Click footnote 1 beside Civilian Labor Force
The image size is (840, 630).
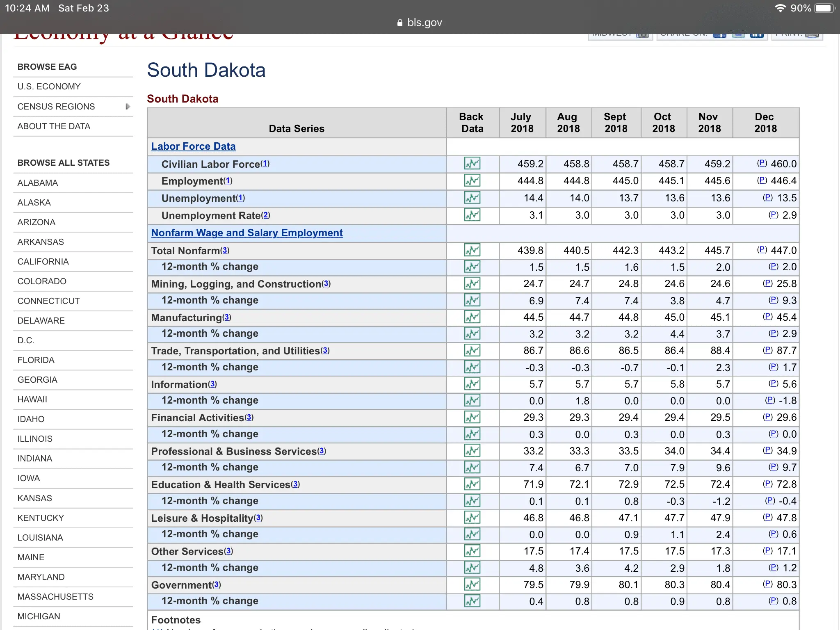point(265,163)
